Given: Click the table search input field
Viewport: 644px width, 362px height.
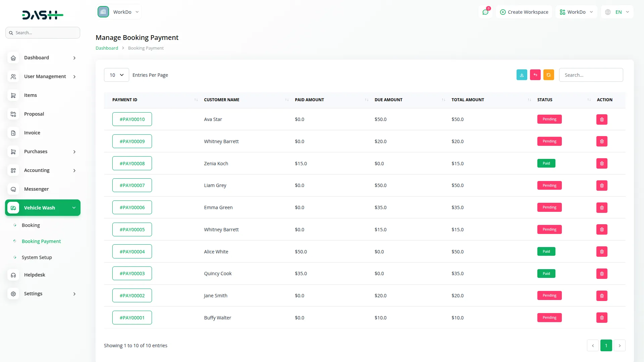Looking at the screenshot, I should (591, 75).
